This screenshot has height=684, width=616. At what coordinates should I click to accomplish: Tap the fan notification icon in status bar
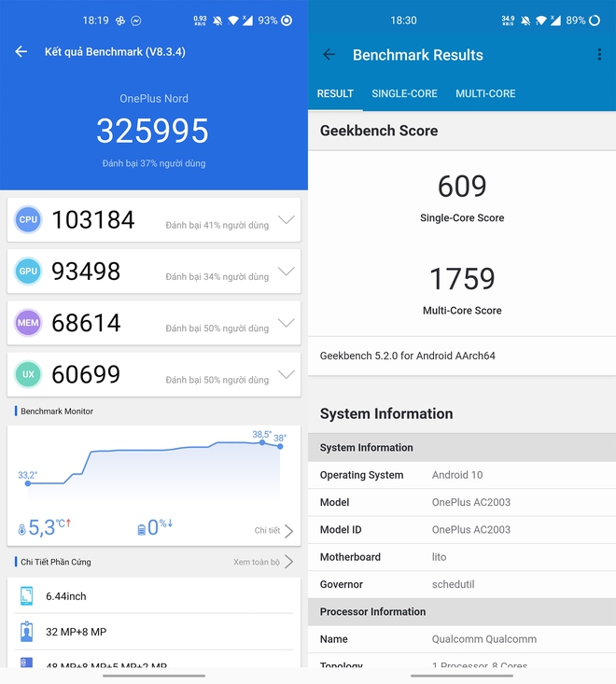[x=120, y=21]
